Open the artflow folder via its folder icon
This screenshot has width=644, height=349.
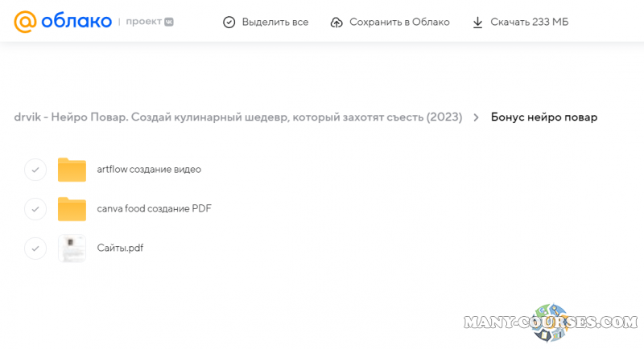(x=72, y=170)
